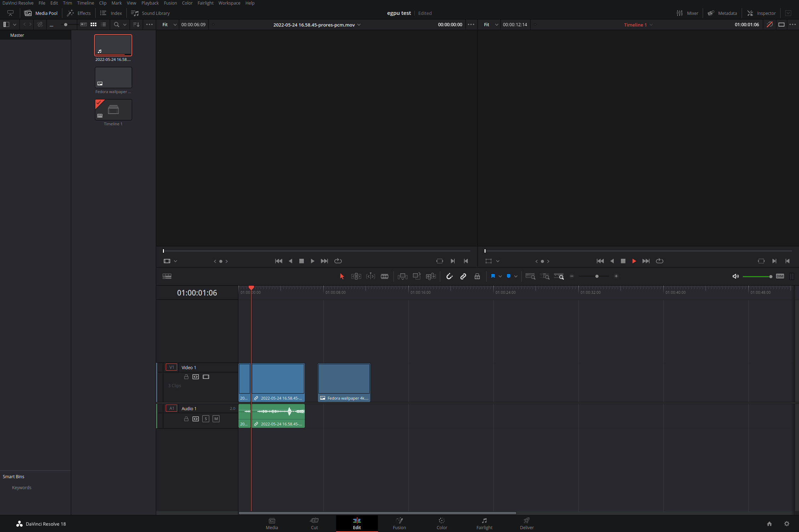The width and height of the screenshot is (799, 532).
Task: Toggle Video 1 track enable icon
Action: point(206,377)
